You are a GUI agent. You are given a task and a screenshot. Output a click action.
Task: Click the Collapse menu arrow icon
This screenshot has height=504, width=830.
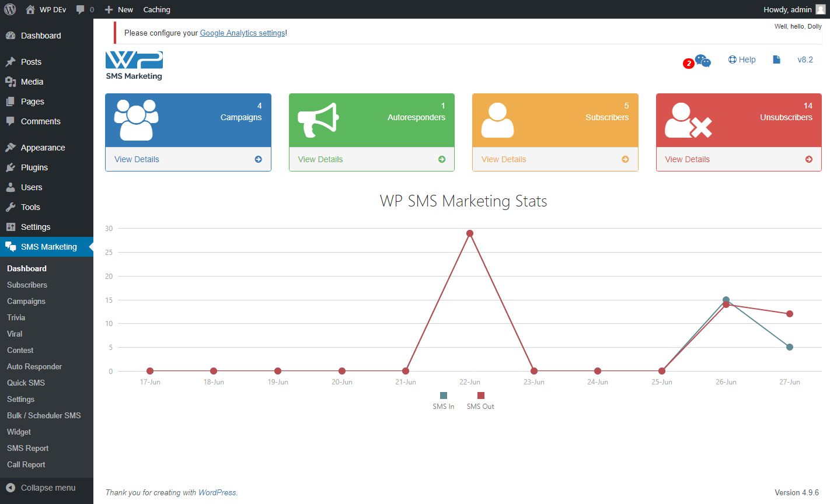[11, 488]
